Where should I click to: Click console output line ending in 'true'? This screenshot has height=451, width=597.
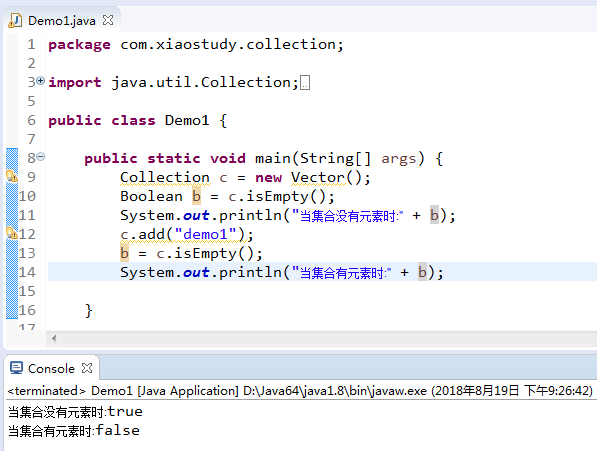[75, 412]
